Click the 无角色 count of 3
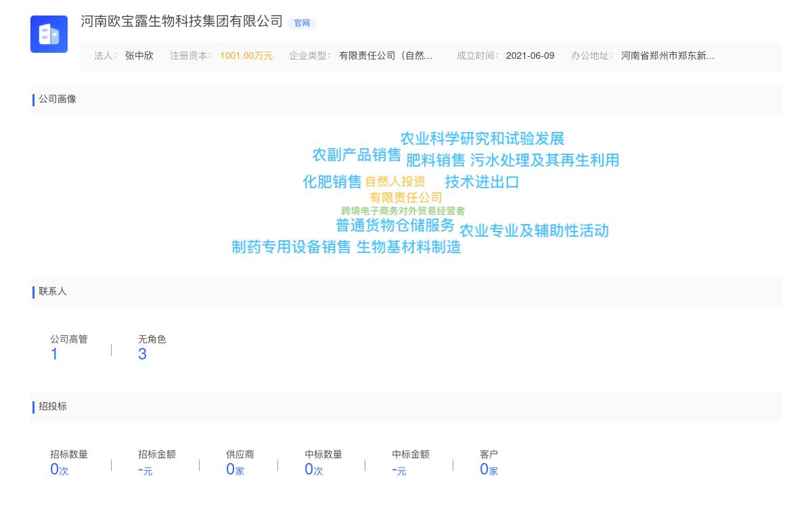The width and height of the screenshot is (812, 509). pyautogui.click(x=142, y=353)
